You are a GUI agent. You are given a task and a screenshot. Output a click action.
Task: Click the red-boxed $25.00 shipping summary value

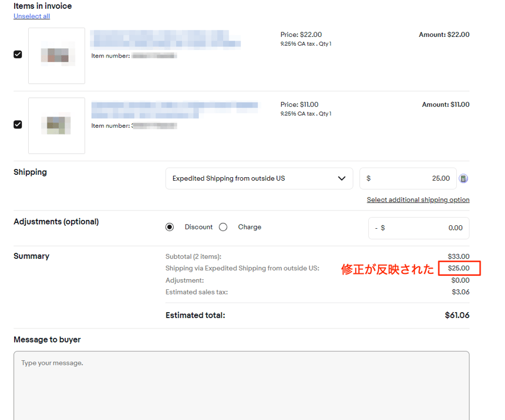pos(459,269)
